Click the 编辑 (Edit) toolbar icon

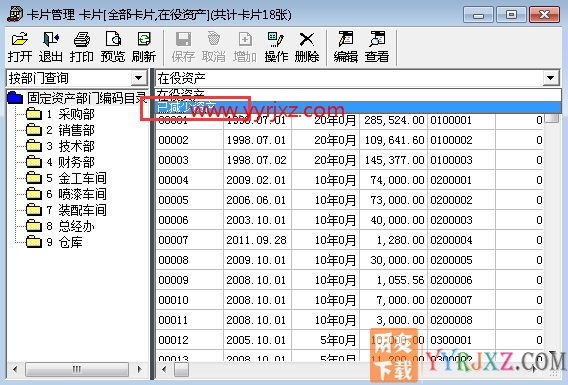pos(346,48)
